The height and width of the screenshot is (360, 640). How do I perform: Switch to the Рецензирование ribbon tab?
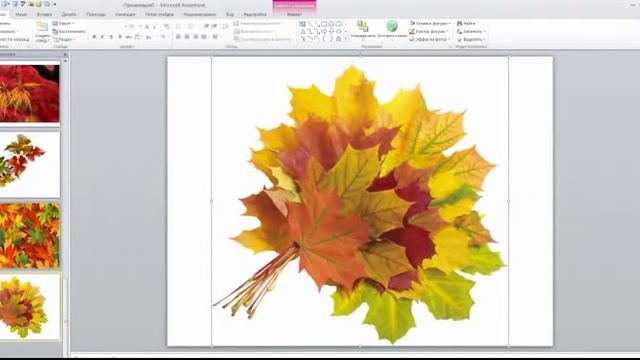tap(199, 14)
